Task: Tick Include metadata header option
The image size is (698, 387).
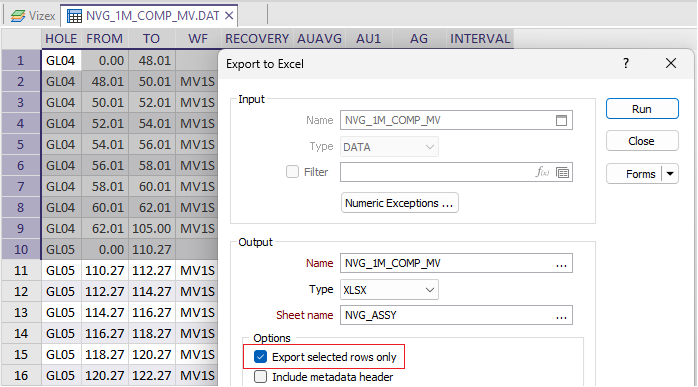Action: click(260, 377)
